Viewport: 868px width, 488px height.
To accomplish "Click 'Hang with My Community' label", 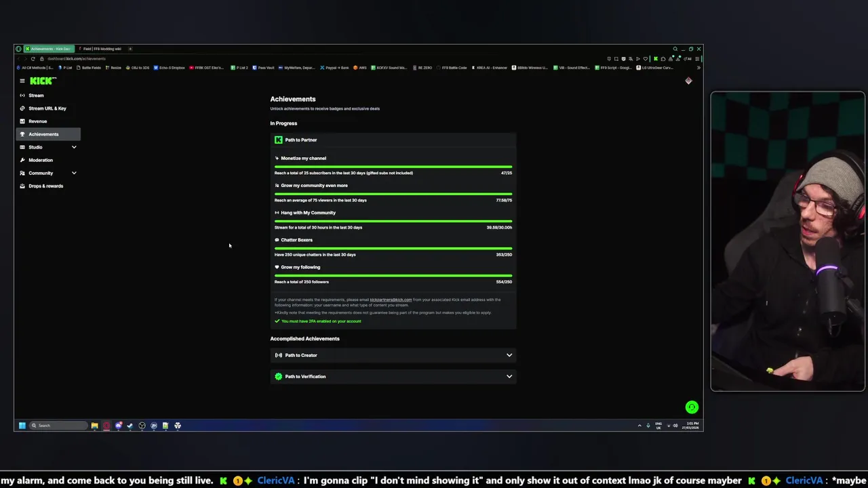I will click(308, 213).
